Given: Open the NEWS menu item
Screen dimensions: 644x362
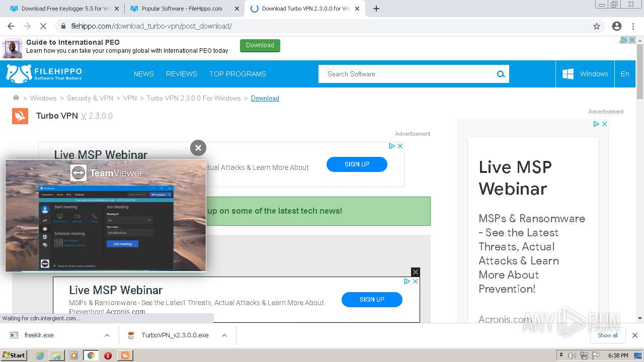Looking at the screenshot, I should pyautogui.click(x=144, y=74).
